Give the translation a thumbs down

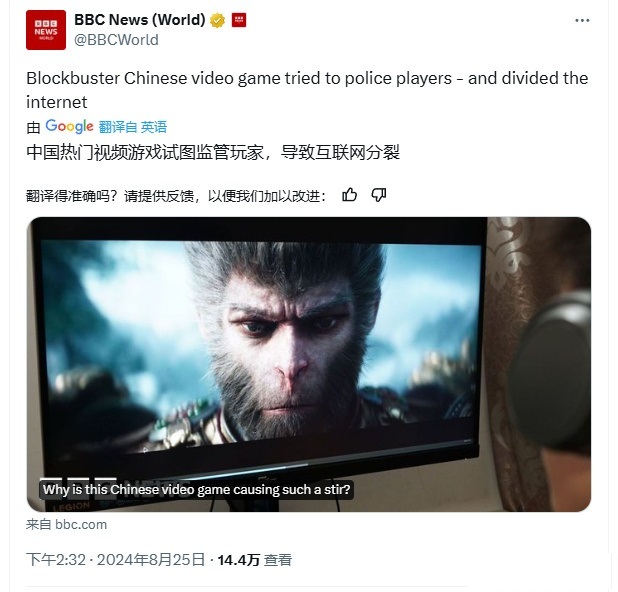click(379, 195)
